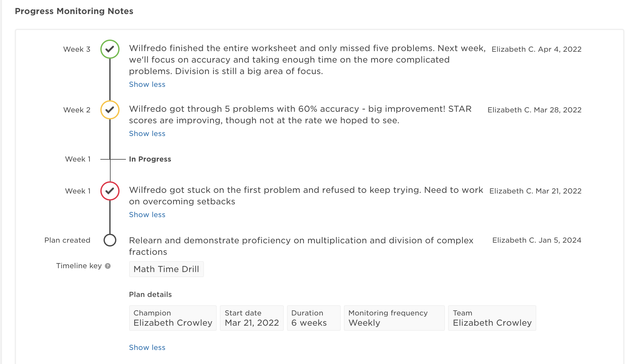Click the Progress Monitoring Notes heading
Screen dimensions: 636x364
coord(74,11)
